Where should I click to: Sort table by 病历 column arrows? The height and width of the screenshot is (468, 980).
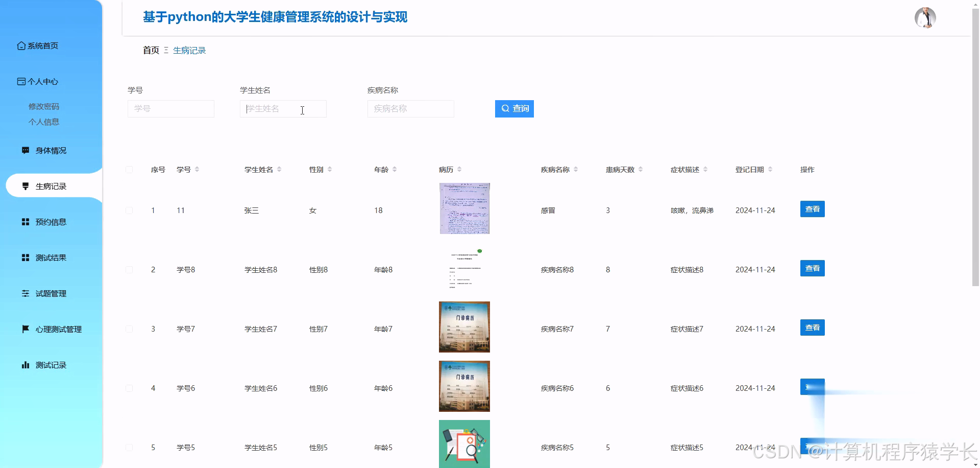[459, 170]
